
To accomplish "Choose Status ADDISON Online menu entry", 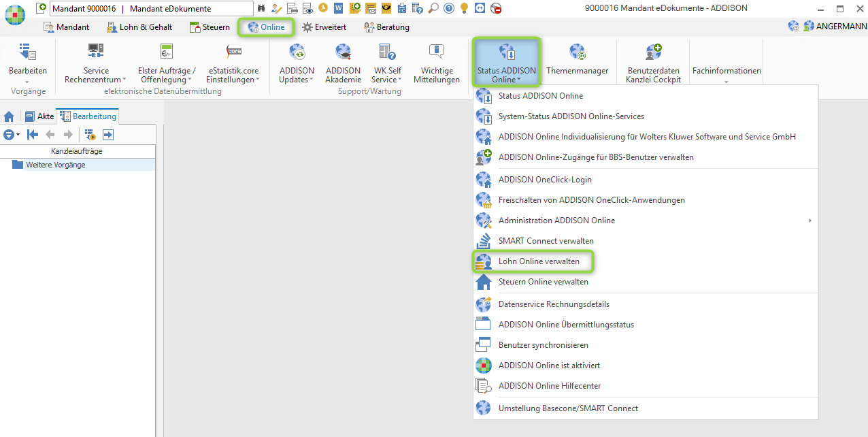I will tap(645, 96).
